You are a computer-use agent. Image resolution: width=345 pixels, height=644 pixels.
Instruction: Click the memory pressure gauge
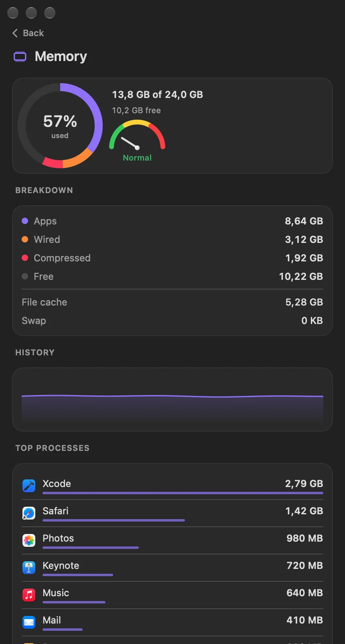coord(137,135)
